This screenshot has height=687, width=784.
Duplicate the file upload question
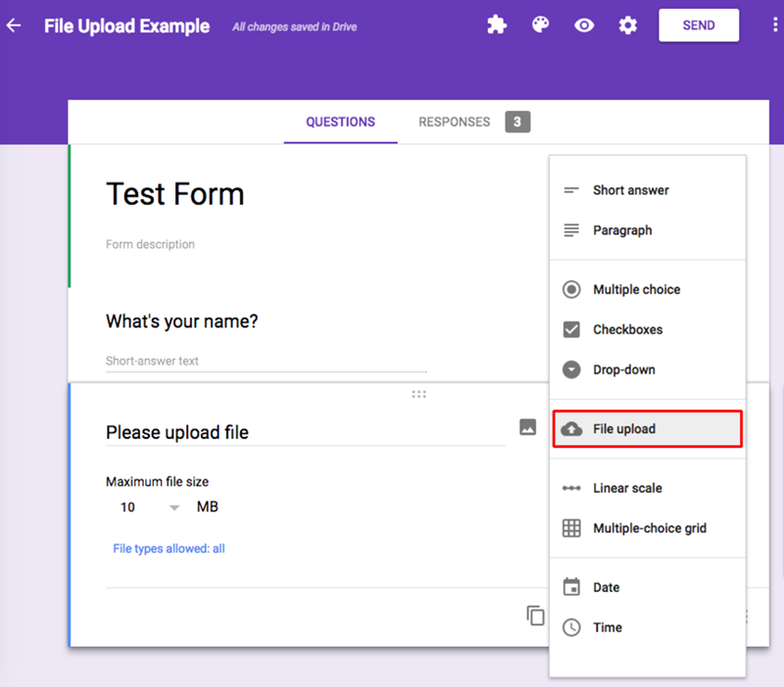click(535, 615)
